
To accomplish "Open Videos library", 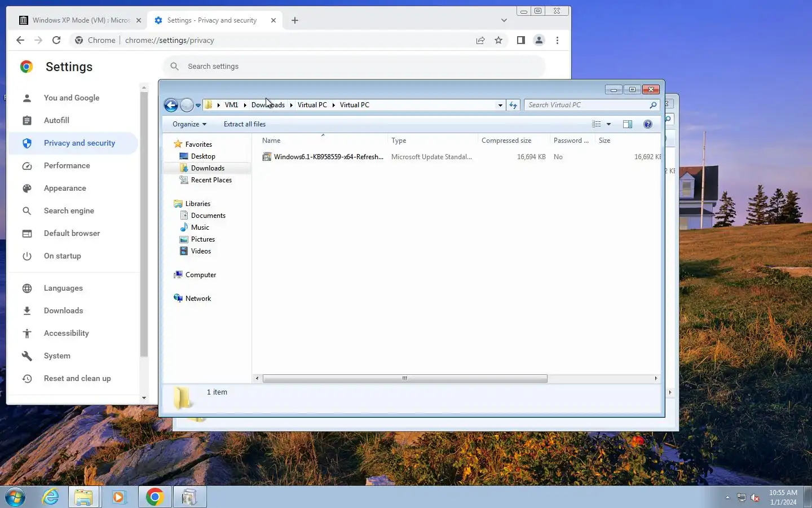I will [x=201, y=251].
